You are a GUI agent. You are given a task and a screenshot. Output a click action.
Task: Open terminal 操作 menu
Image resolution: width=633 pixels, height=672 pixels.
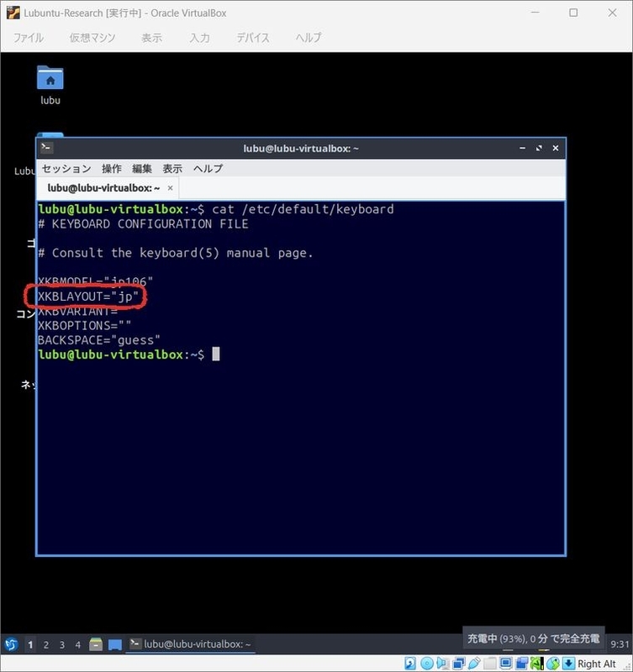point(112,169)
